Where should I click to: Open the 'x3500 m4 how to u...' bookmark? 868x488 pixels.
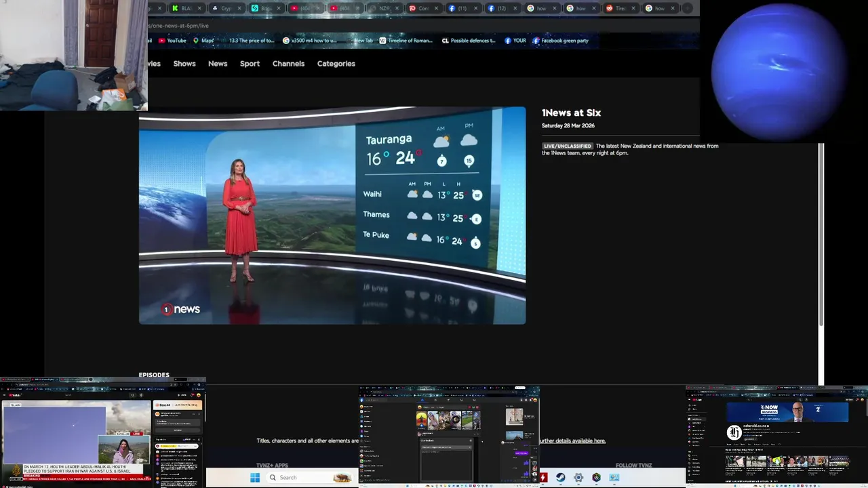[309, 41]
